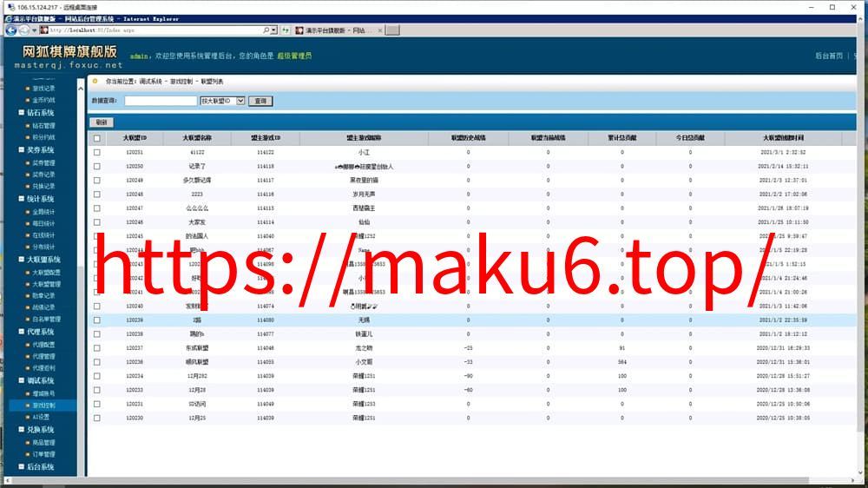The height and width of the screenshot is (488, 868).
Task: Check the row checkbox for ID 120251
Action: pyautogui.click(x=97, y=152)
